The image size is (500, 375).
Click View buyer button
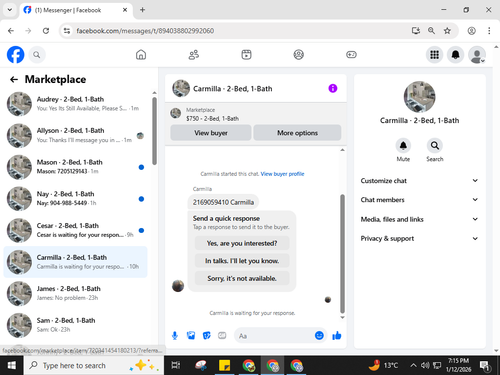point(211,133)
